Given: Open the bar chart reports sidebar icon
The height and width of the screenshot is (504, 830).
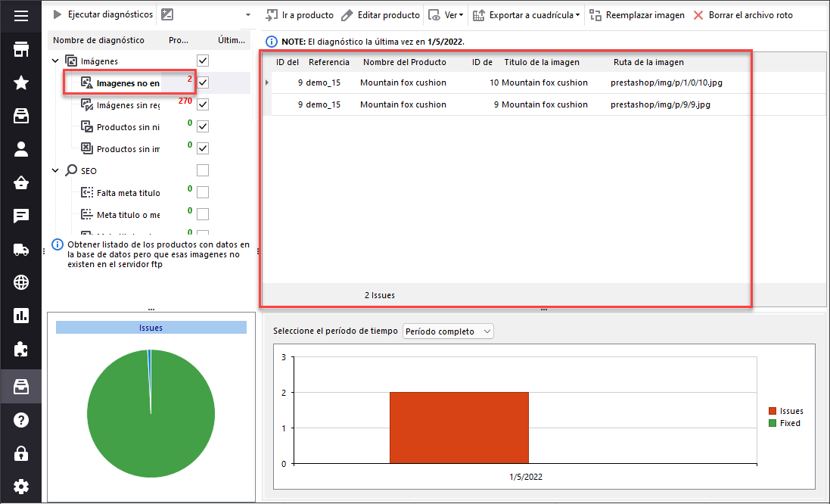Looking at the screenshot, I should tap(21, 316).
